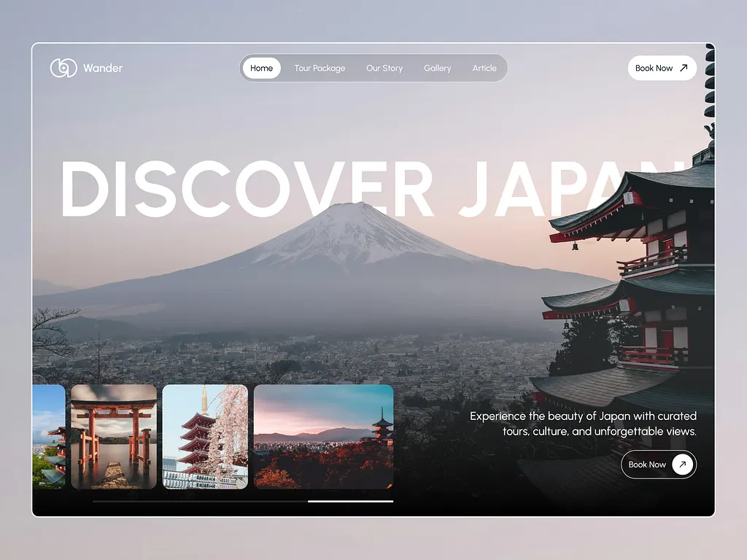Open the Gallery nav item

tap(438, 68)
